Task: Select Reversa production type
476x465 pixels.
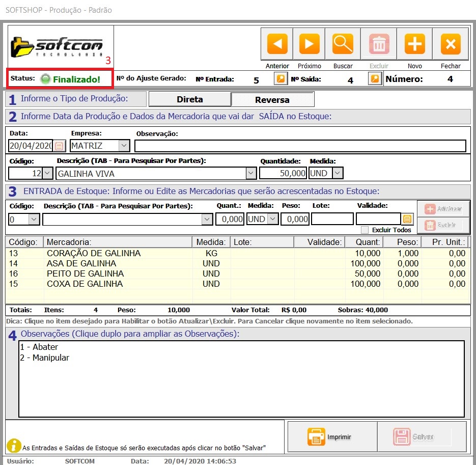Action: 272,99
